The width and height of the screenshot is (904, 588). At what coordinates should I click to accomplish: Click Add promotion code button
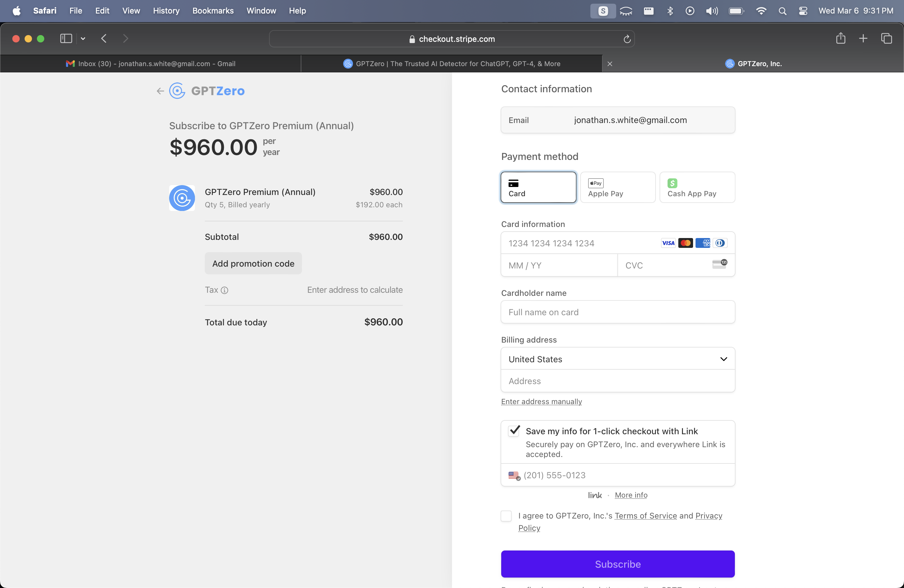click(x=253, y=264)
